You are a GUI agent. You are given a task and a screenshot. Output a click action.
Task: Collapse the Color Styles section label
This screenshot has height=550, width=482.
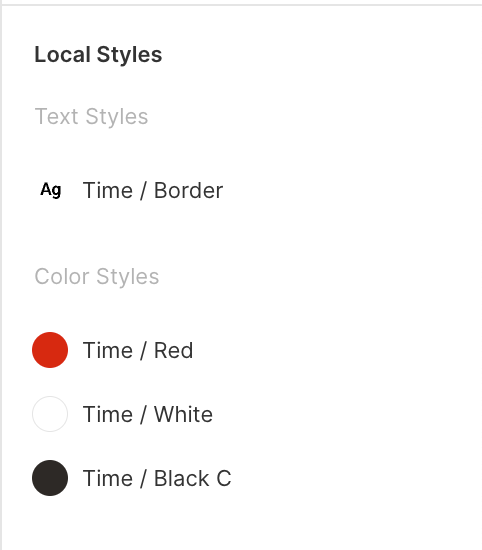click(97, 276)
